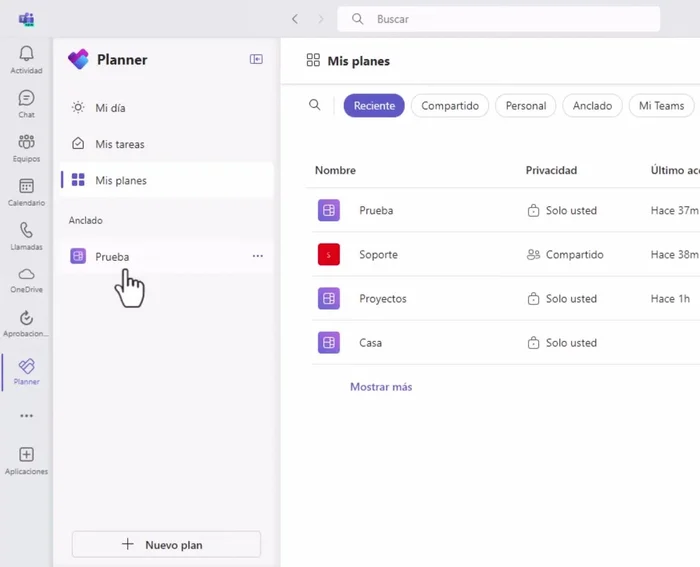The image size is (700, 567).
Task: Open Llamadas phone icon
Action: 26,236
